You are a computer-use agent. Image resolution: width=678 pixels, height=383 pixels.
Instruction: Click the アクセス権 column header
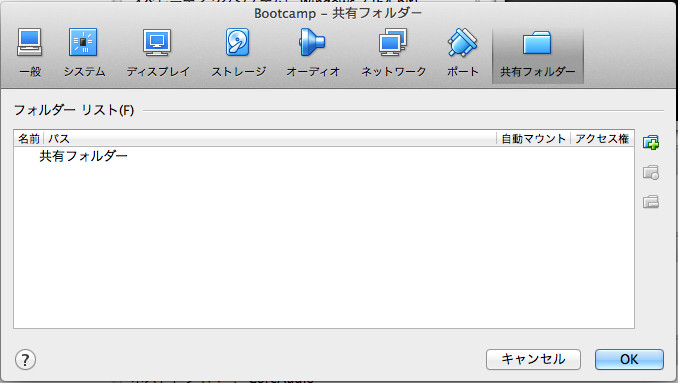602,139
